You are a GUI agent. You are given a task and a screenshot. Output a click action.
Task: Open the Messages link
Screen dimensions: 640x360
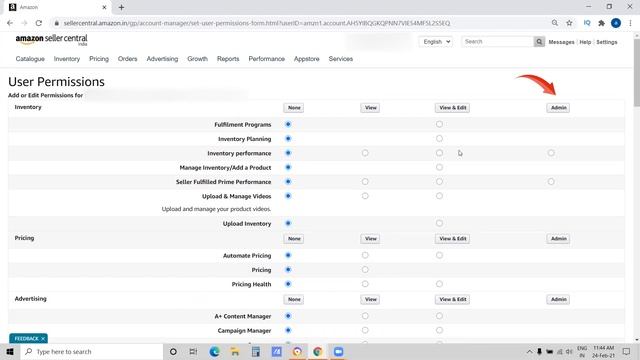(561, 42)
